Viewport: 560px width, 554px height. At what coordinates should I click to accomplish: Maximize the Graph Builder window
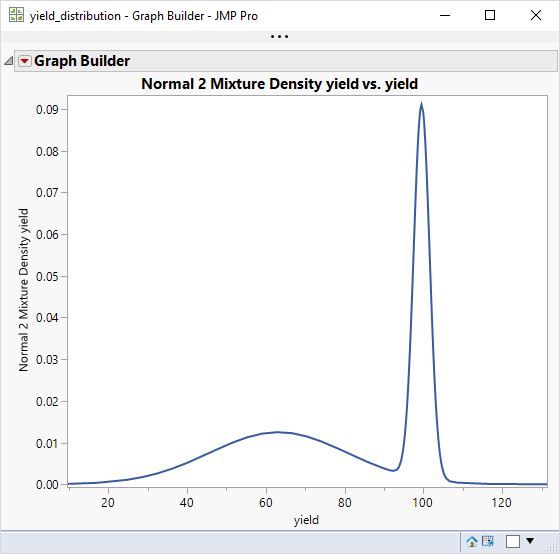[x=490, y=15]
